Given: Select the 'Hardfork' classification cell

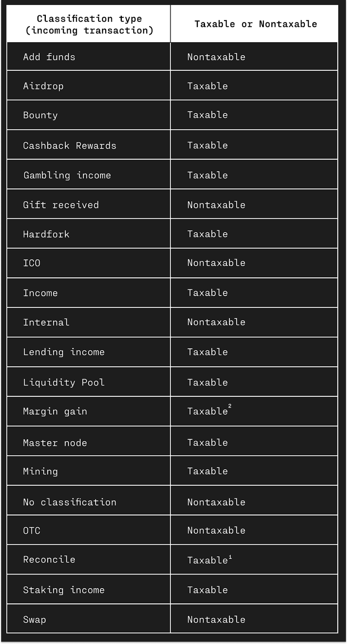Looking at the screenshot, I should (x=89, y=234).
